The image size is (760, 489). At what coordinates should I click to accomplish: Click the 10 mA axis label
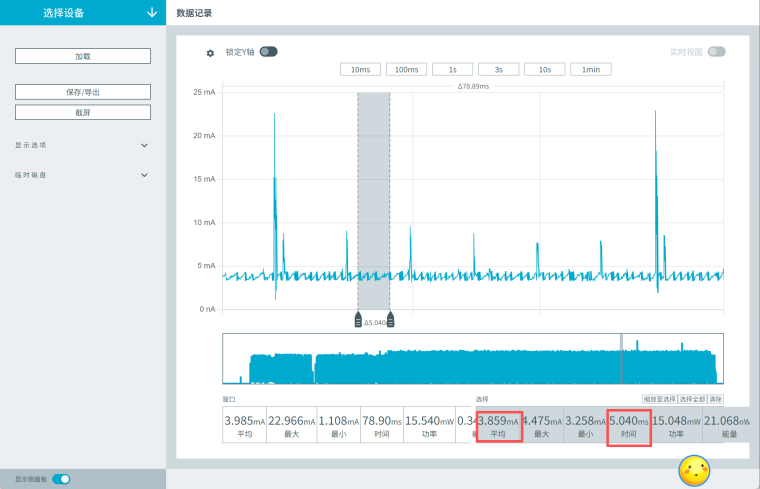204,222
